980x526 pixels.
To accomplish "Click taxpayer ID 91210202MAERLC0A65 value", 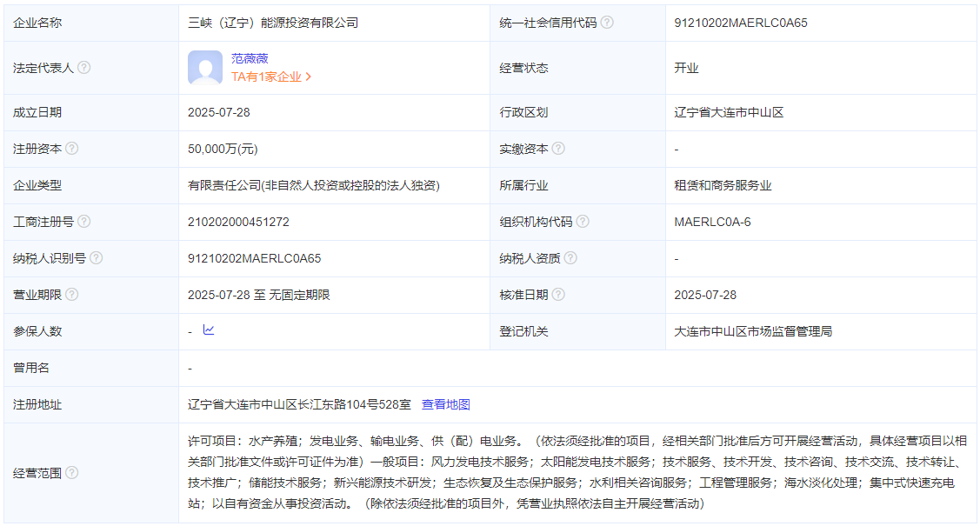I will click(255, 258).
